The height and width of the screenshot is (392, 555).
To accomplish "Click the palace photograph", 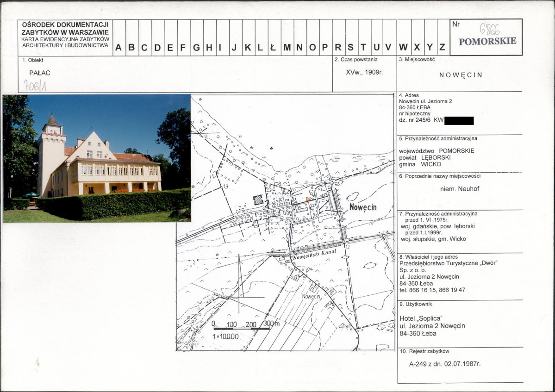I will [x=97, y=158].
